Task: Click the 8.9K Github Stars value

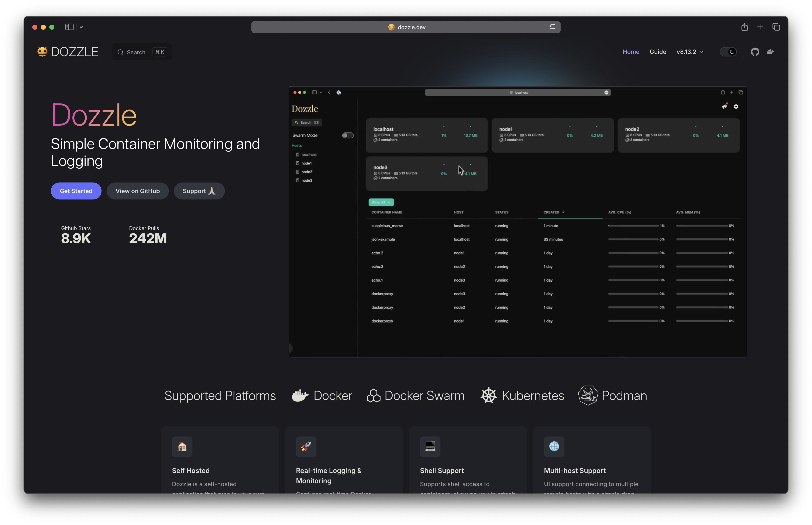Action: [x=76, y=239]
